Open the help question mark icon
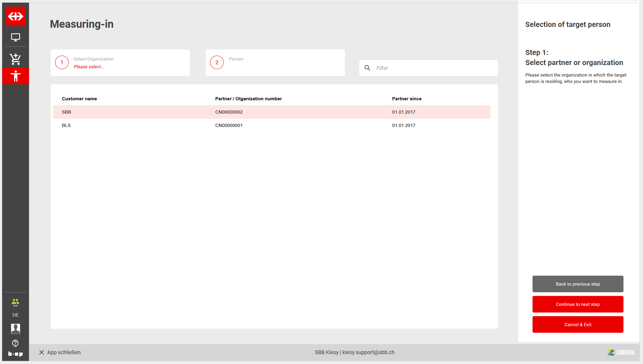This screenshot has height=364, width=643. click(x=15, y=343)
